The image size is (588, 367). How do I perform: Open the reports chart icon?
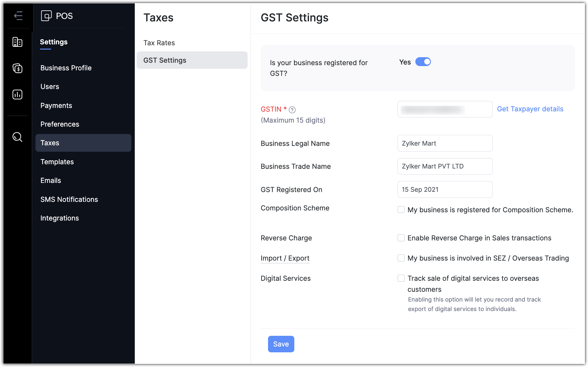tap(17, 95)
